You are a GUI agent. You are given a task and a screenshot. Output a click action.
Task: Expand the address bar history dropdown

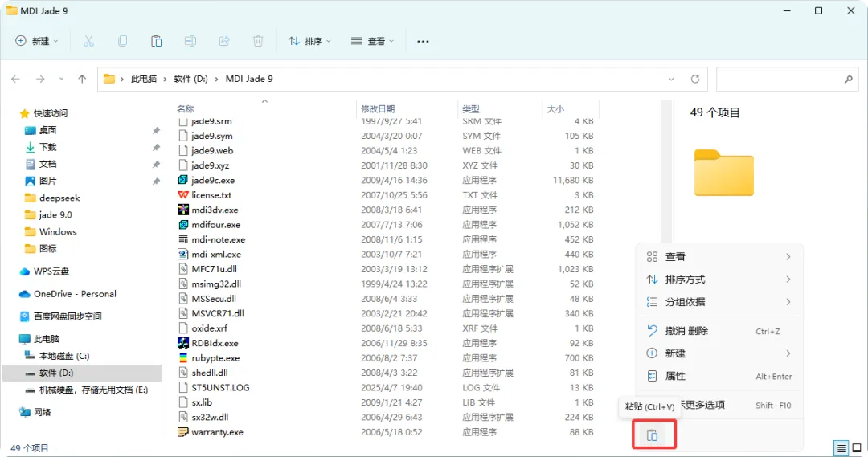coord(671,80)
